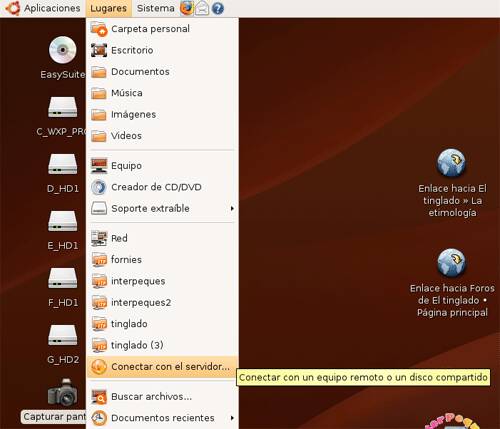
Task: Click the Red network icon
Action: click(x=99, y=238)
